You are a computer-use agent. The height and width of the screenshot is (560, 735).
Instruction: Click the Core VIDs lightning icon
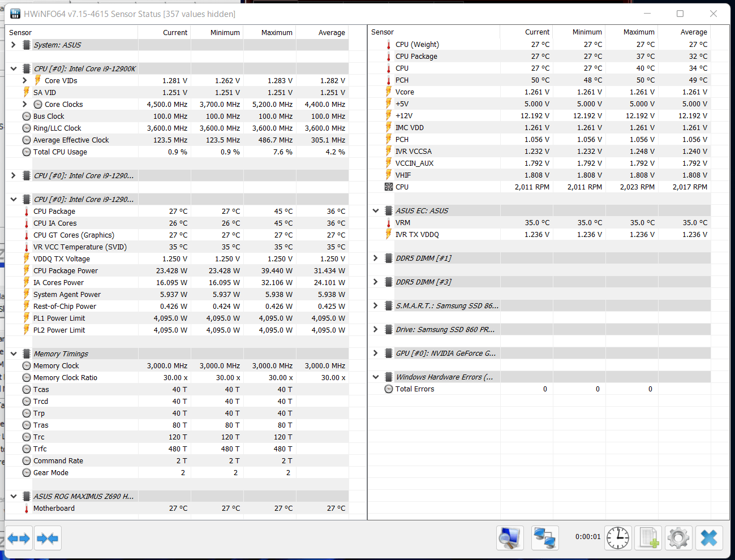(x=38, y=80)
